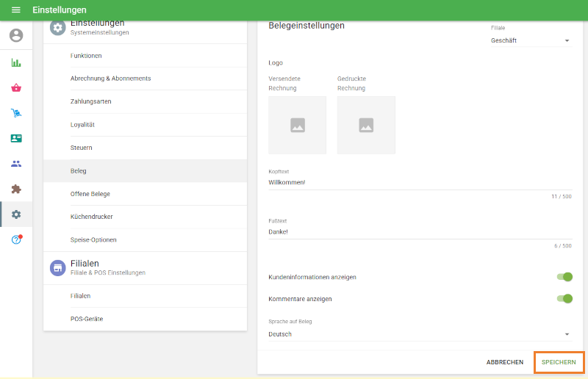Open the puzzle piece integrations icon
The image size is (588, 379).
coord(16,189)
